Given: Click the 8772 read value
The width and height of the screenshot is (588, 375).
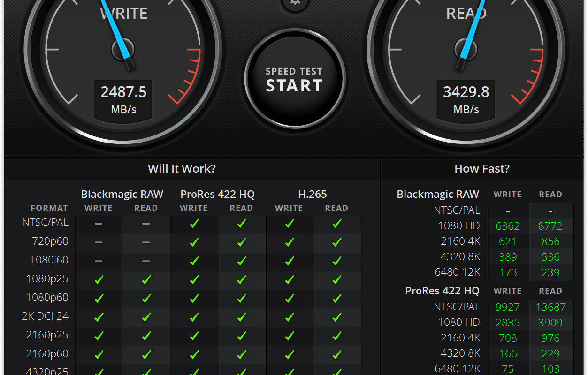Looking at the screenshot, I should 550,226.
